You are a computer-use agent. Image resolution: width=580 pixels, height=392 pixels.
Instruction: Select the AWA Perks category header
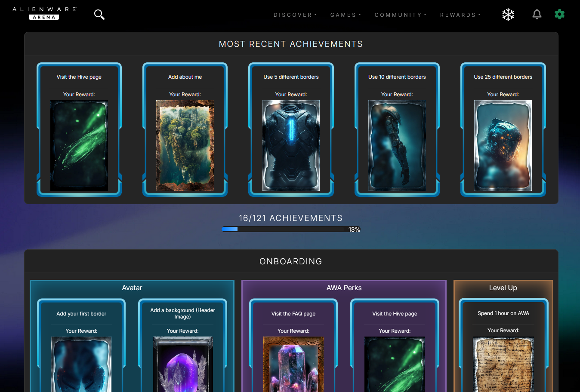point(344,288)
